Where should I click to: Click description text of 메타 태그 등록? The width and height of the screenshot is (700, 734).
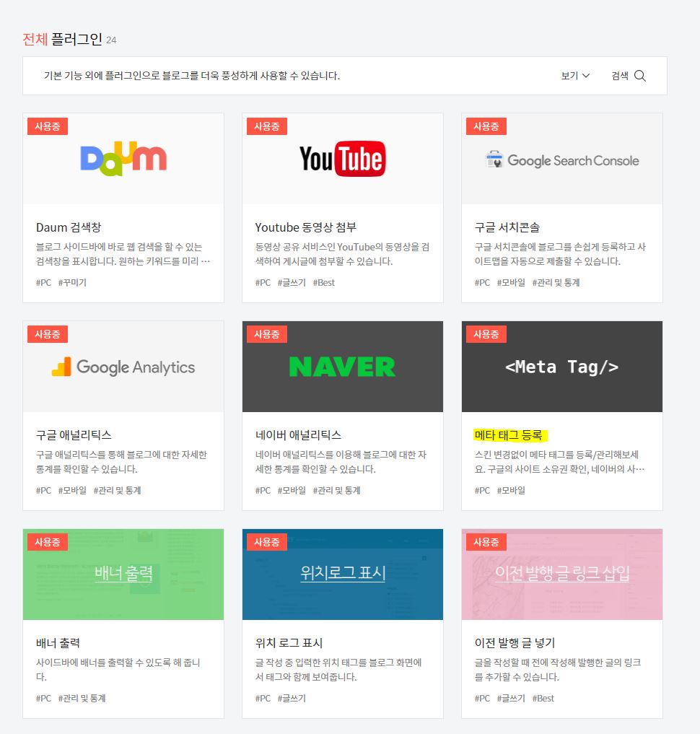559,462
